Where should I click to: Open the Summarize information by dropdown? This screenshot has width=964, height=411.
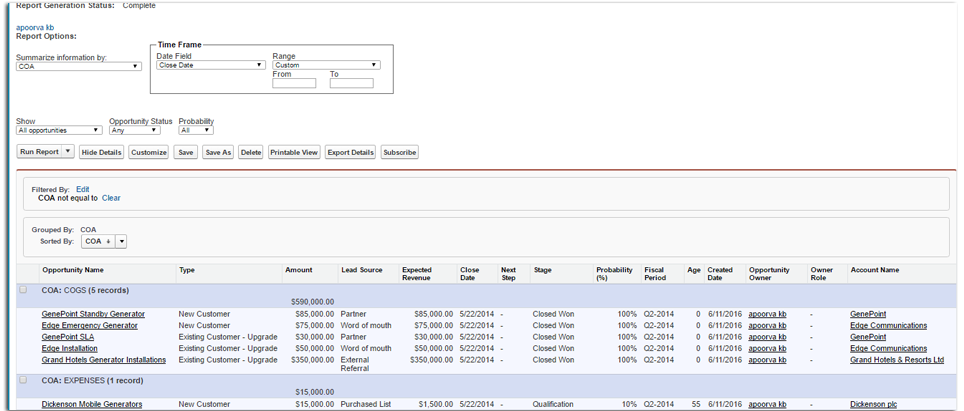click(78, 67)
